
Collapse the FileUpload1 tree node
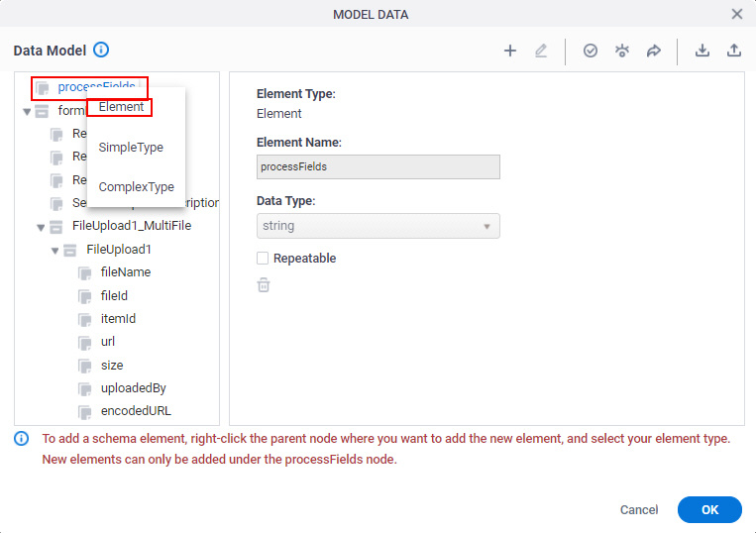(54, 251)
